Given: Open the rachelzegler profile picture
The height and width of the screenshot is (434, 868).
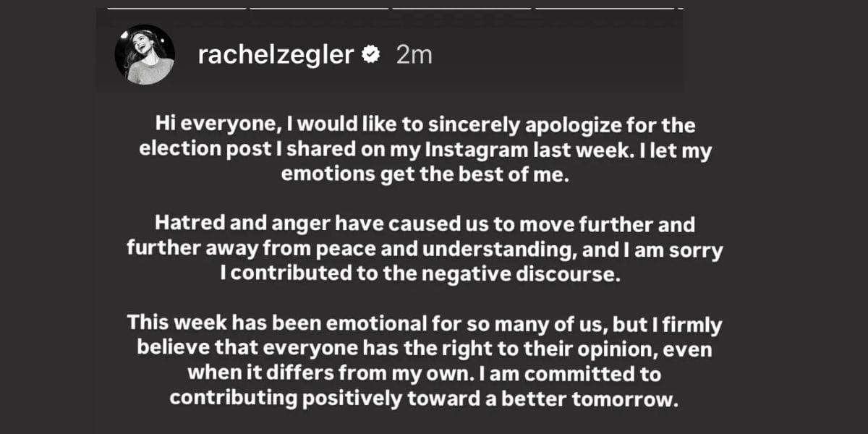Looking at the screenshot, I should click(x=145, y=55).
